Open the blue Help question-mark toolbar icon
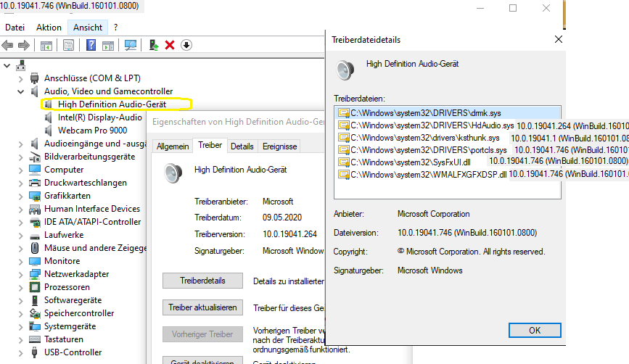The width and height of the screenshot is (629, 364). [91, 45]
